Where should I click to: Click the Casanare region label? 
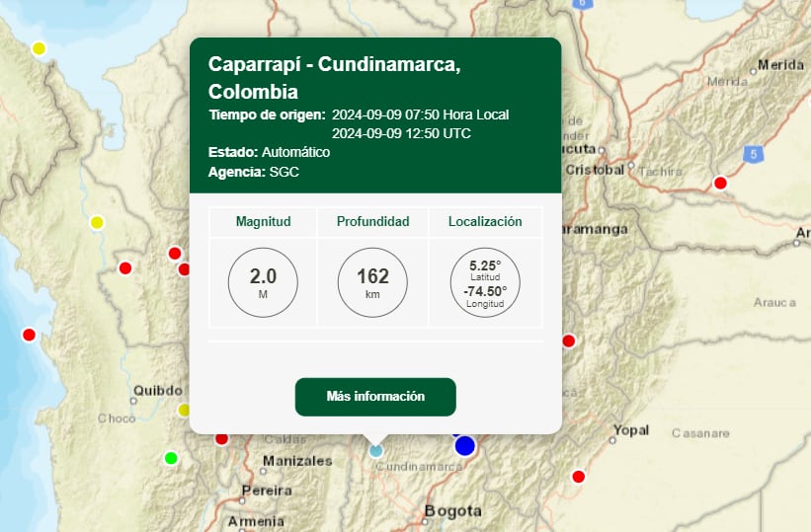tap(700, 433)
